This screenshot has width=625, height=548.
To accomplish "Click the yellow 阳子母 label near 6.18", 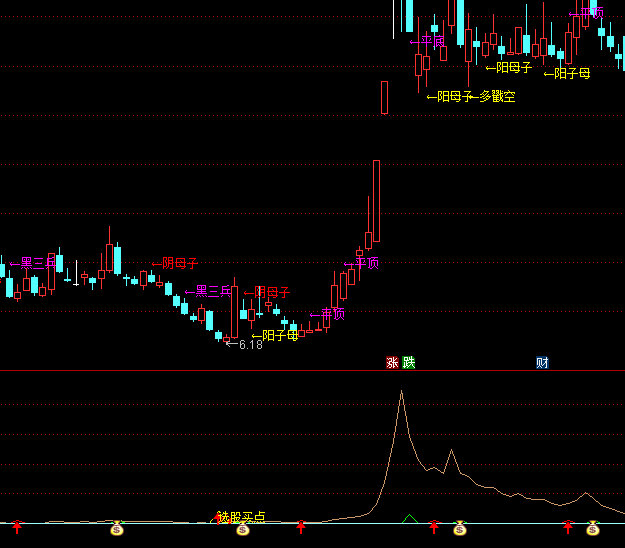I will [x=275, y=336].
